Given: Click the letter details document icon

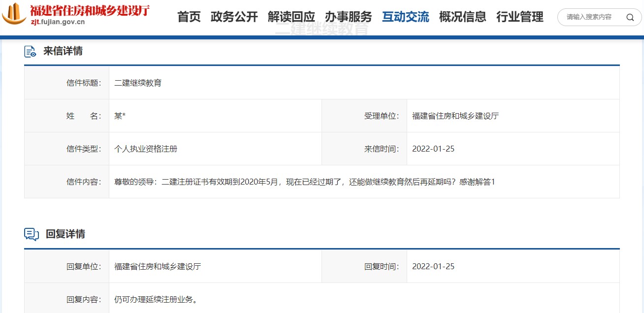Looking at the screenshot, I should click(31, 51).
